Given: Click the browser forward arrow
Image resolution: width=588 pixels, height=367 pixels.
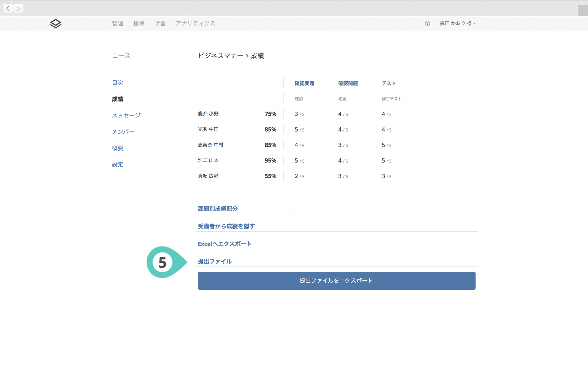Looking at the screenshot, I should [19, 8].
